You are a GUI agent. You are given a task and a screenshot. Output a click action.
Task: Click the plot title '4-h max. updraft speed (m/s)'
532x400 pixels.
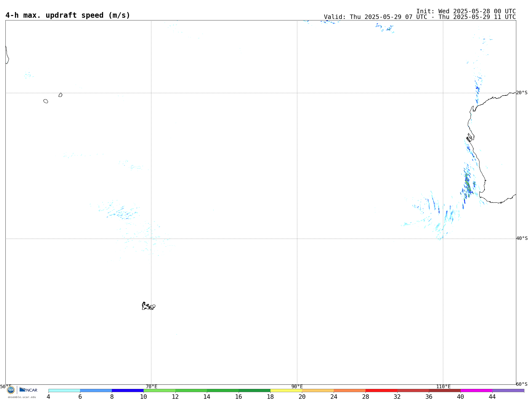67,15
